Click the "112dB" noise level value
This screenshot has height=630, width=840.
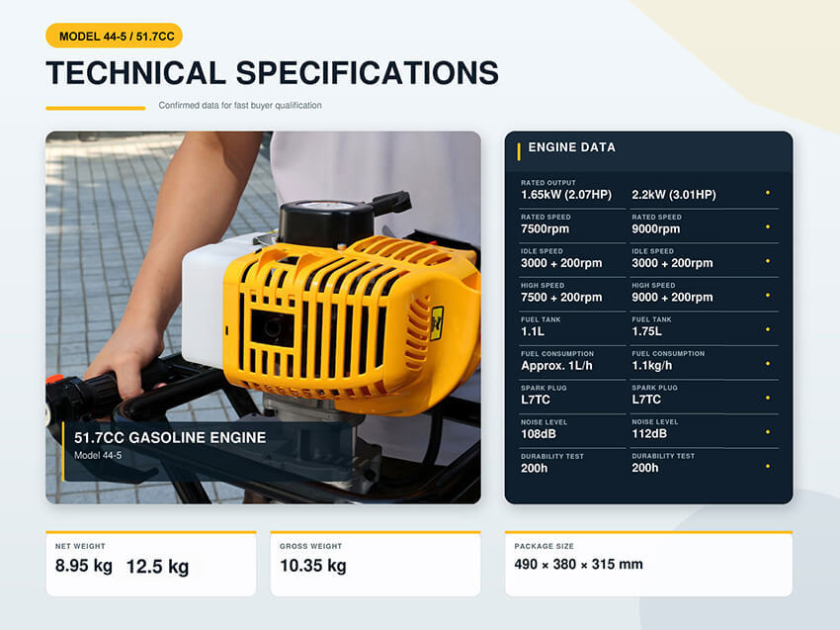649,434
